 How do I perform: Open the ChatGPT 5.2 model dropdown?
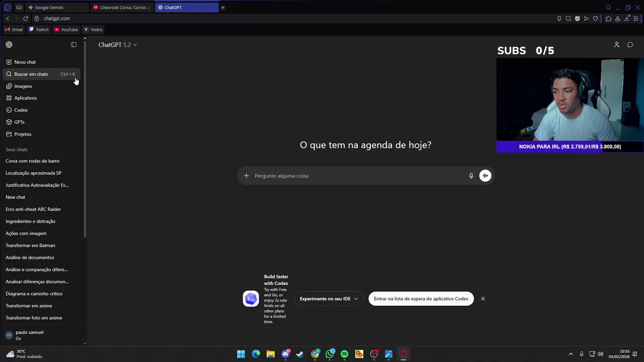coord(118,45)
